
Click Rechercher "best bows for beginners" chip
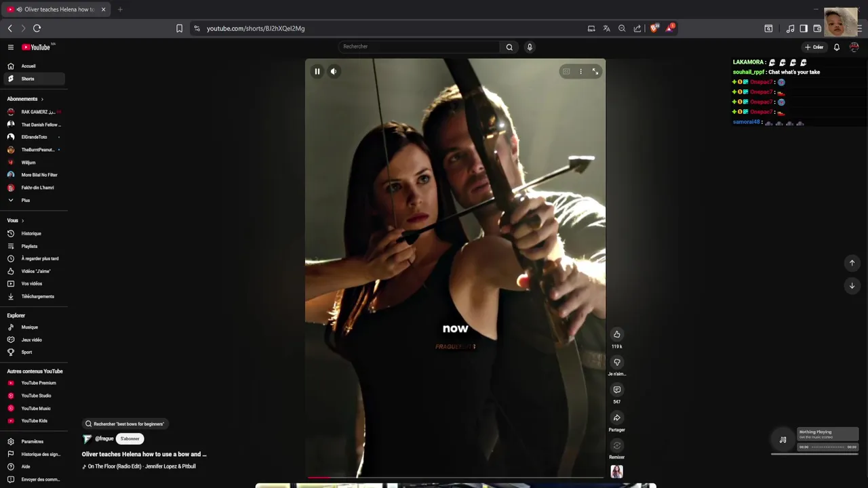(125, 424)
